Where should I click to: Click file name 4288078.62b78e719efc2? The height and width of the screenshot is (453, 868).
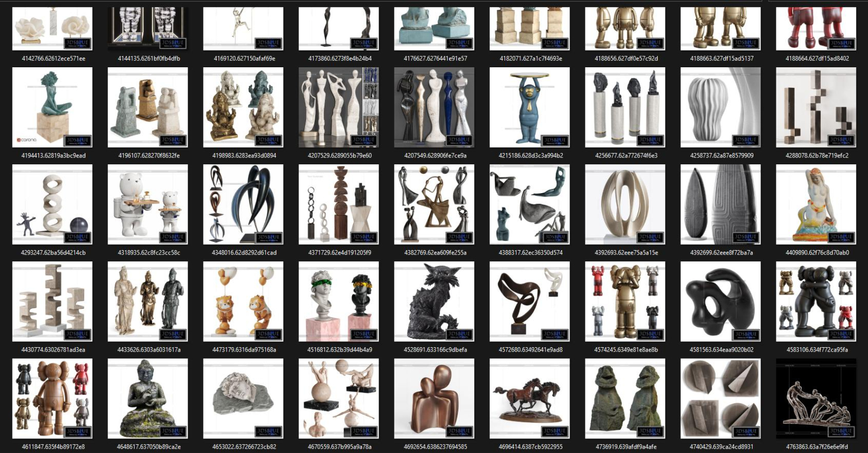[x=817, y=156]
